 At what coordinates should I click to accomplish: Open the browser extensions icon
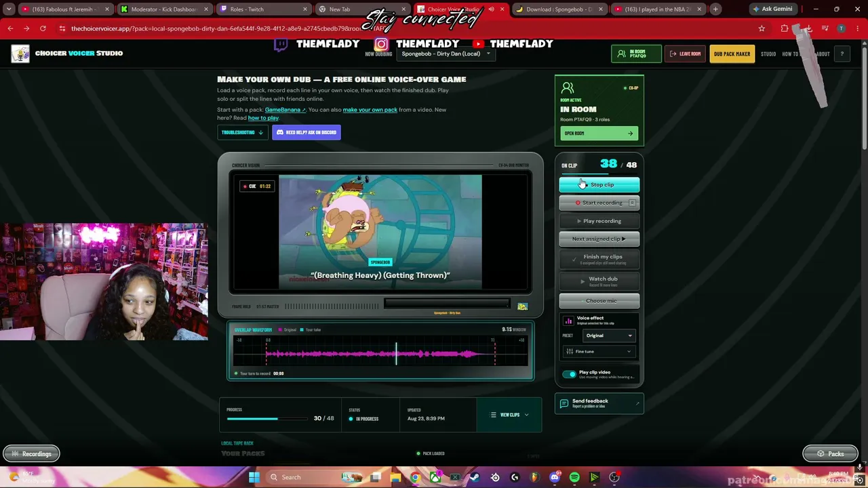coord(785,28)
